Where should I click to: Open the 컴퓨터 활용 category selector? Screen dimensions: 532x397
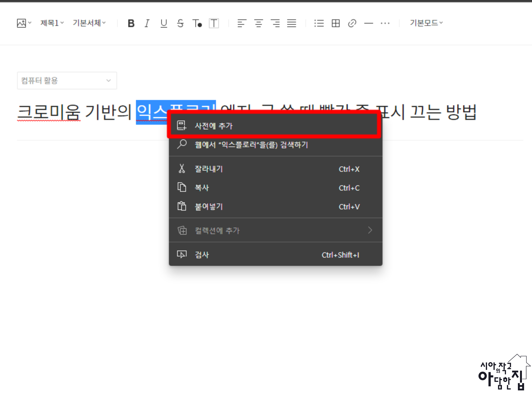pyautogui.click(x=67, y=81)
